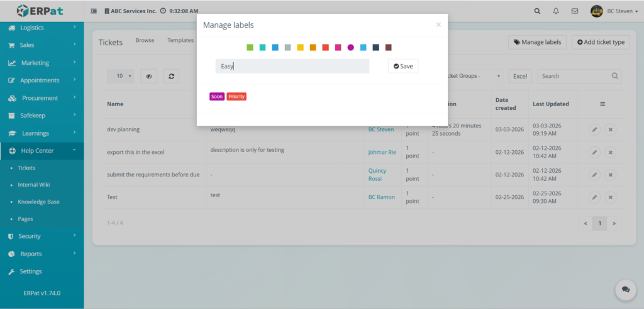
Task: Open Tickets in the sidebar
Action: [x=26, y=168]
